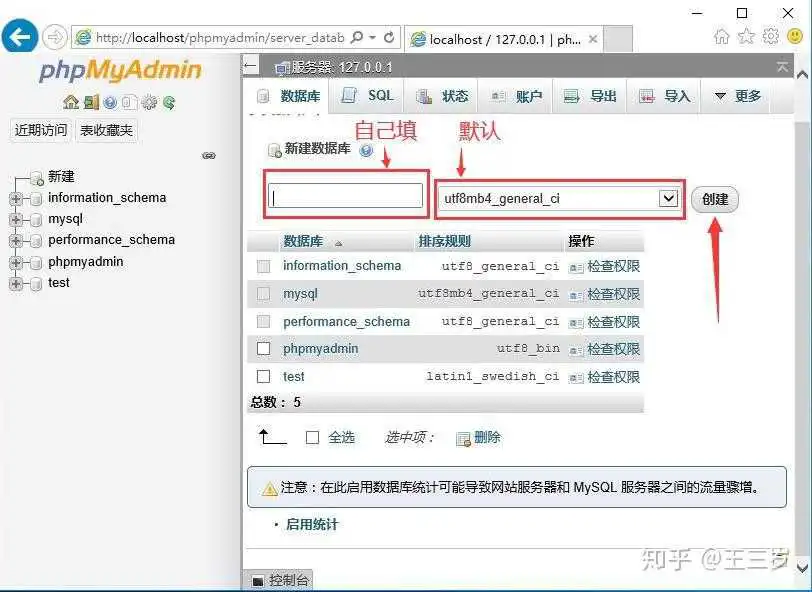Click privileges icon in mysql table row

pyautogui.click(x=576, y=295)
